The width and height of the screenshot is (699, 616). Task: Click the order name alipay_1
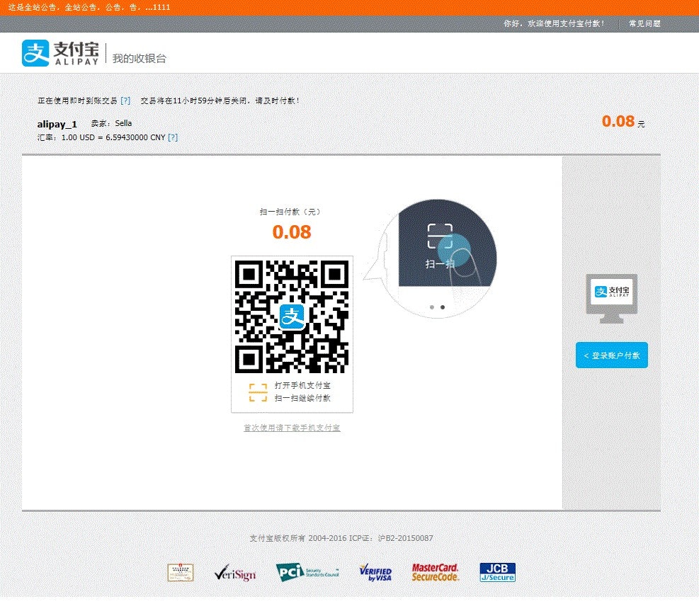point(57,124)
